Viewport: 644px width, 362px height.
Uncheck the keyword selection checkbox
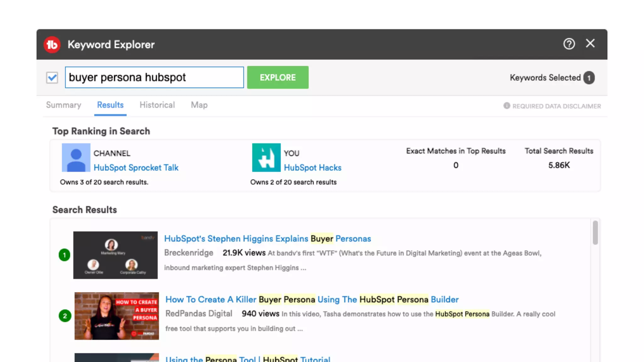(x=52, y=78)
